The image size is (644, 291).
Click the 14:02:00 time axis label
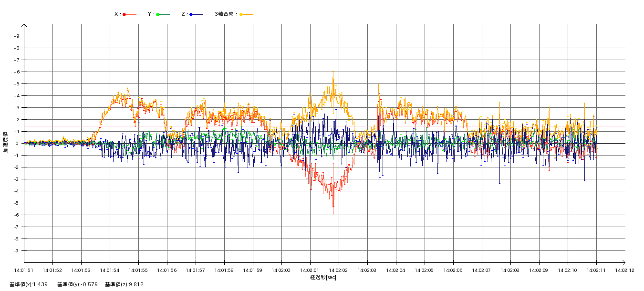281,270
